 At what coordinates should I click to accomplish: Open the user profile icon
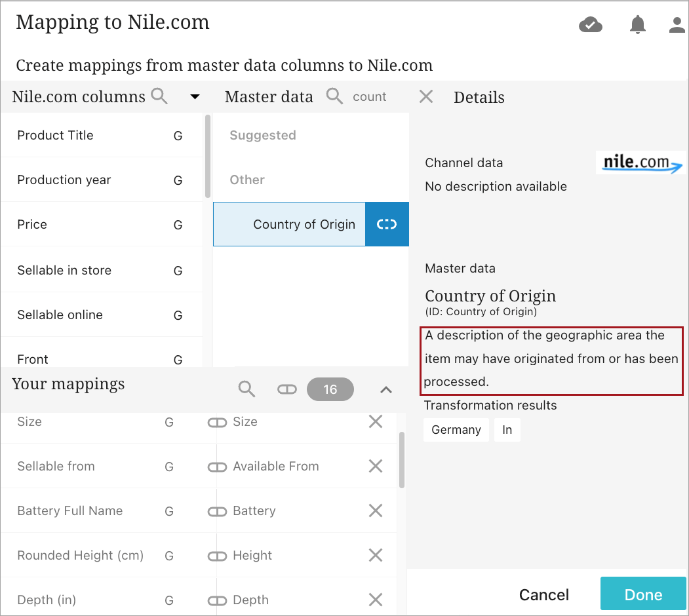pos(677,25)
